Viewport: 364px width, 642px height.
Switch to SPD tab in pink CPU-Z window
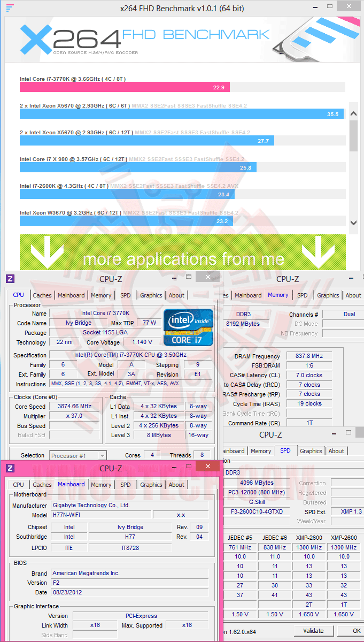coord(125,485)
